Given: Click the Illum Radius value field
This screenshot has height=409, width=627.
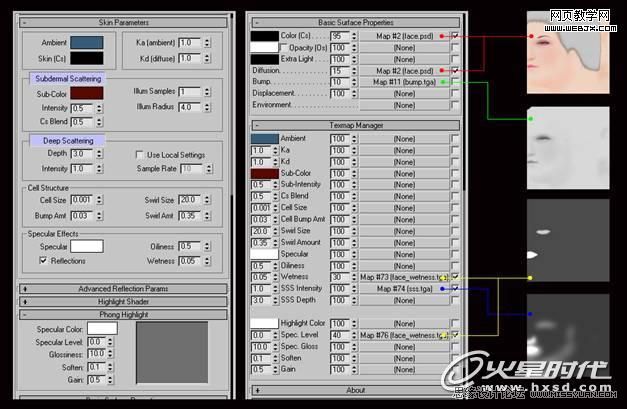Looking at the screenshot, I should [x=190, y=107].
